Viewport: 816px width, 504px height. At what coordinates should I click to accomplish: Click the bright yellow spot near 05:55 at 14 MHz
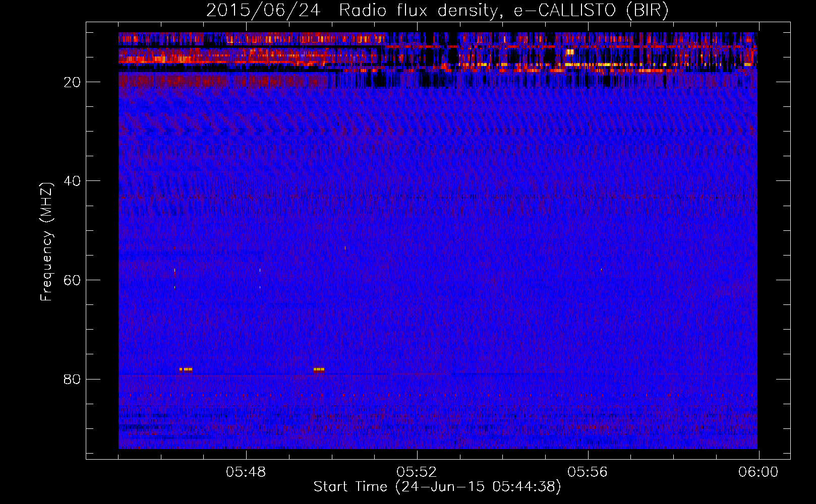tap(570, 51)
